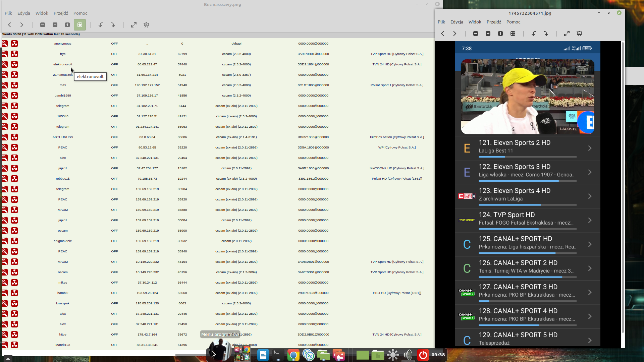
Task: Rotate image right in right viewer toolbar
Action: [x=546, y=34]
